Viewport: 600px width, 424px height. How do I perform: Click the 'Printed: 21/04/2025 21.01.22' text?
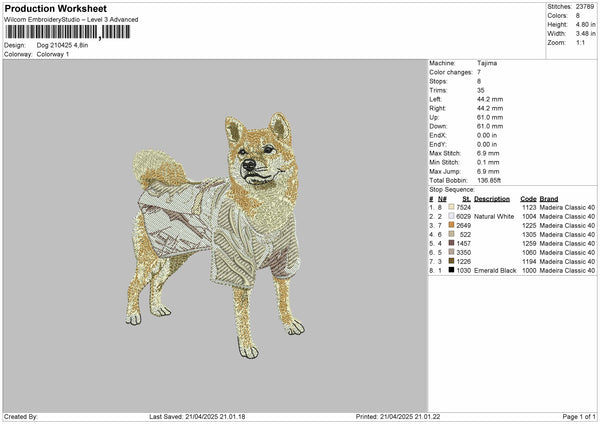point(398,417)
